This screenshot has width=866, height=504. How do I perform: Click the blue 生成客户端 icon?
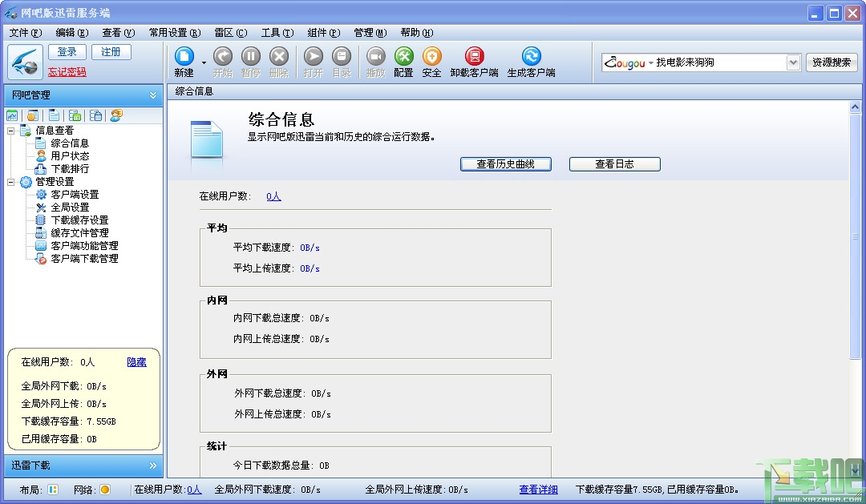pos(532,56)
